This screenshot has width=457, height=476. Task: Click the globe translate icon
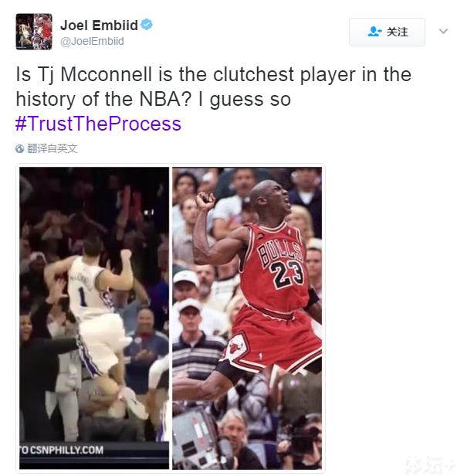point(20,148)
